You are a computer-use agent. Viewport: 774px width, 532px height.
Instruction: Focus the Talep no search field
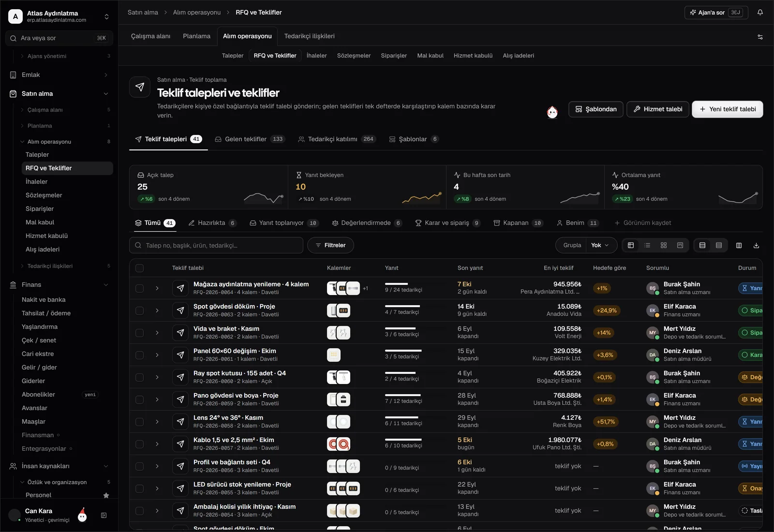pyautogui.click(x=216, y=245)
